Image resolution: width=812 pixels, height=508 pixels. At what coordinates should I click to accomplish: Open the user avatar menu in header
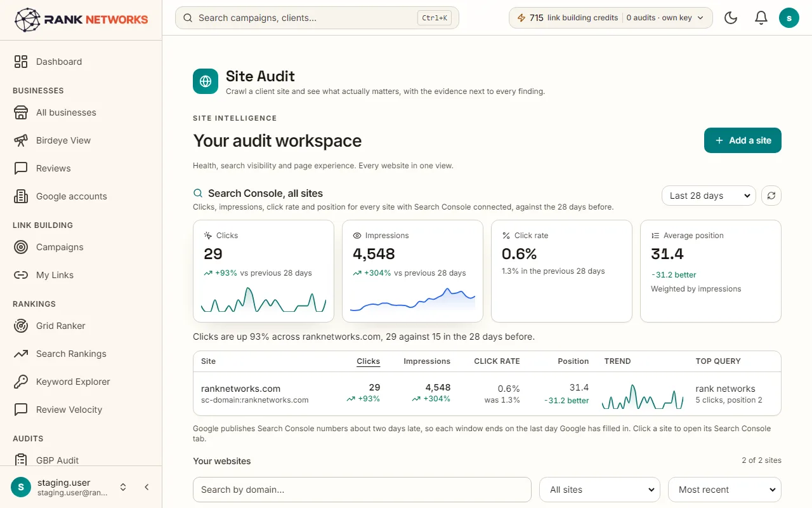click(789, 18)
